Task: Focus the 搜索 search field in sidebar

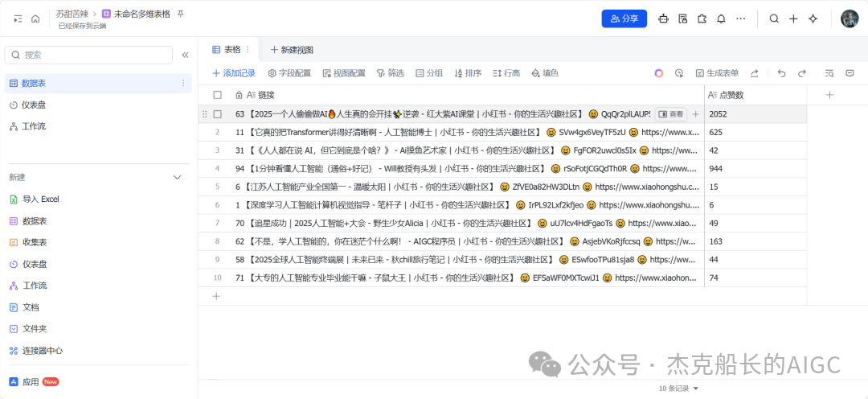Action: point(88,55)
